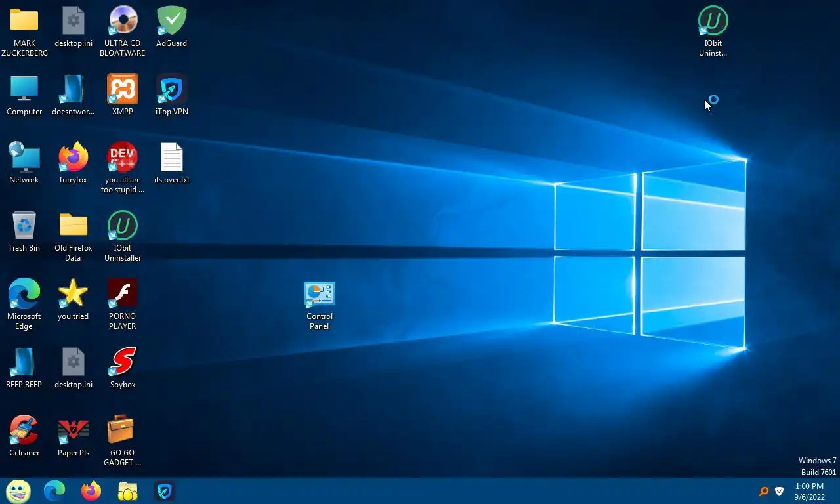Open iTop VPN from the taskbar
This screenshot has height=504, width=840.
(165, 491)
